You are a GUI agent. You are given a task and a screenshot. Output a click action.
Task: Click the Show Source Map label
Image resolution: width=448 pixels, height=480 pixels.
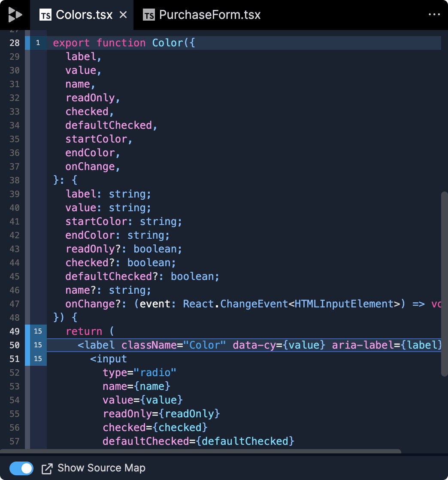[101, 468]
